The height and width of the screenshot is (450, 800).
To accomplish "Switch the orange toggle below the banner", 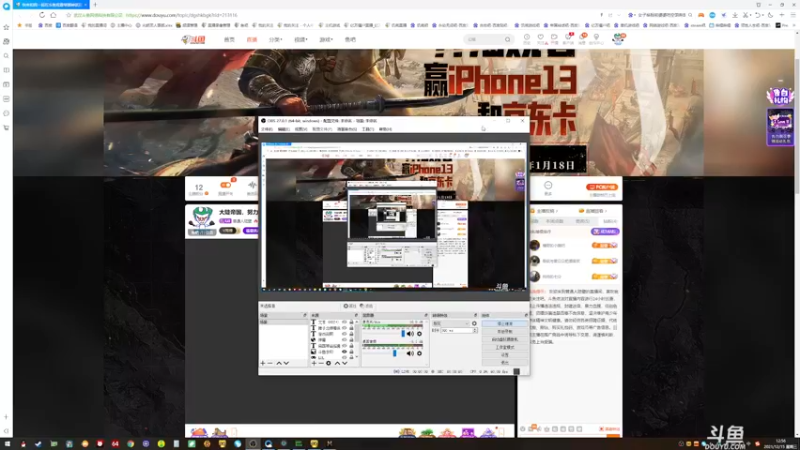I will (225, 185).
